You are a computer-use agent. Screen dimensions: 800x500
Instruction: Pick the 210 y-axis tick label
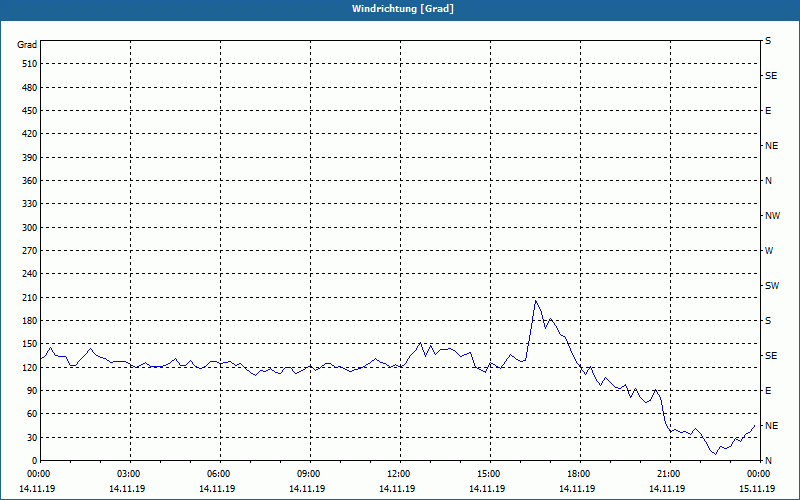[x=30, y=297]
